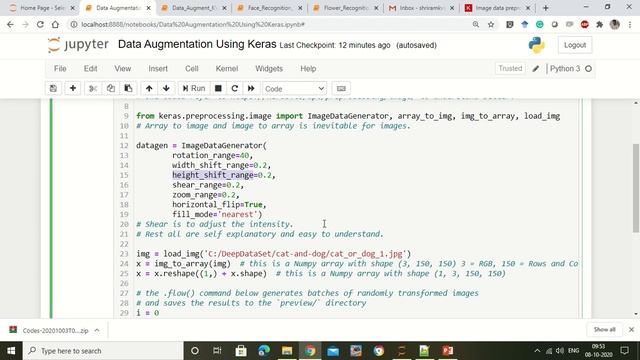Screen dimensions: 640x360
Task: Rename notebook title Data Augmentation Using Keras
Action: 197,44
